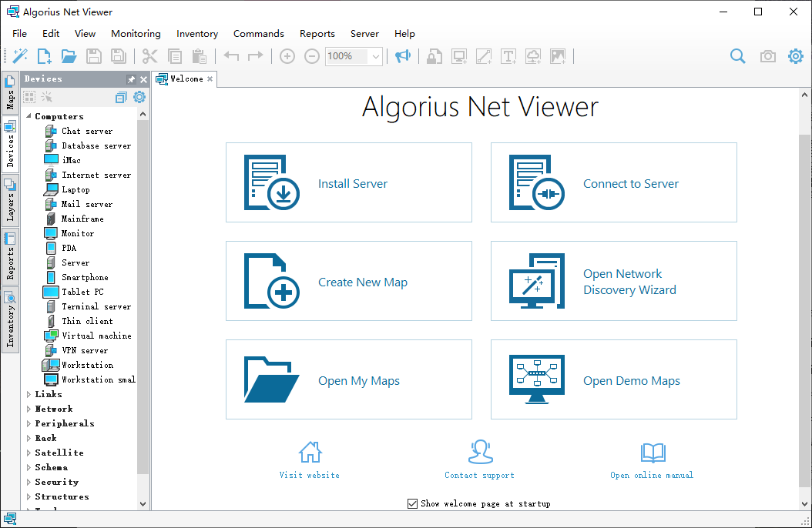
Task: Click the add text toolbar icon
Action: (508, 56)
